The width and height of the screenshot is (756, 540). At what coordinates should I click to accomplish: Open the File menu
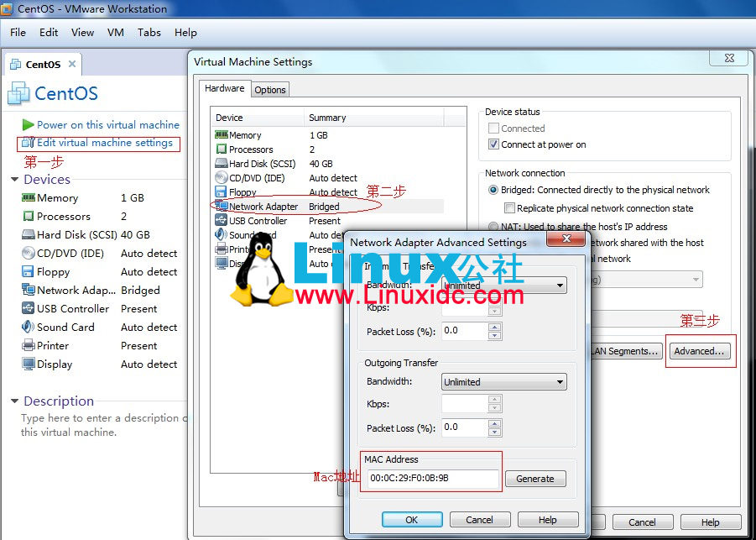[x=18, y=32]
